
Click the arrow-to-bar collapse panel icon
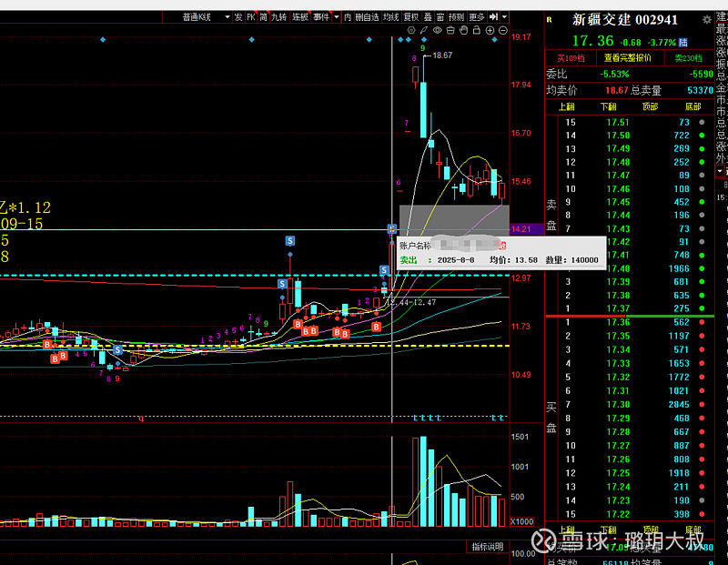[493, 17]
